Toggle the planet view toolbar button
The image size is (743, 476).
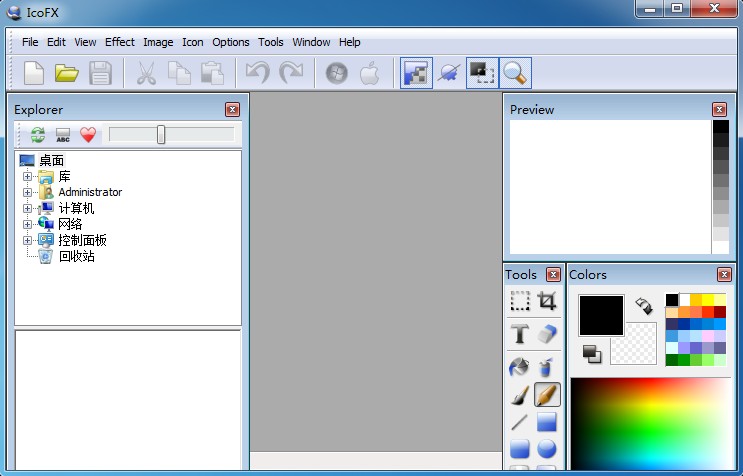coord(449,73)
